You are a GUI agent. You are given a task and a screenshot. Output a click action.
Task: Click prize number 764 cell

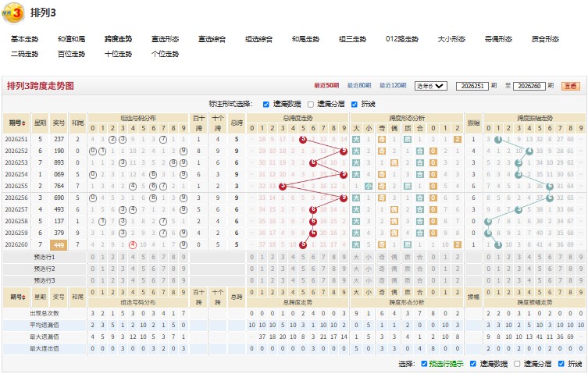[x=59, y=186]
